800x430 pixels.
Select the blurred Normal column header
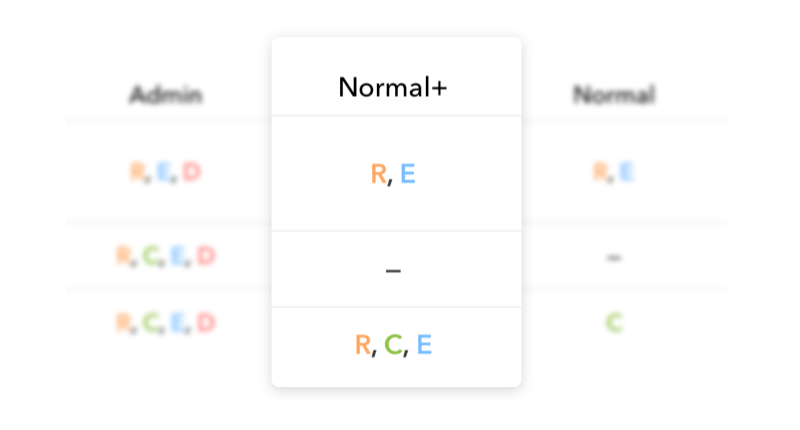(614, 94)
